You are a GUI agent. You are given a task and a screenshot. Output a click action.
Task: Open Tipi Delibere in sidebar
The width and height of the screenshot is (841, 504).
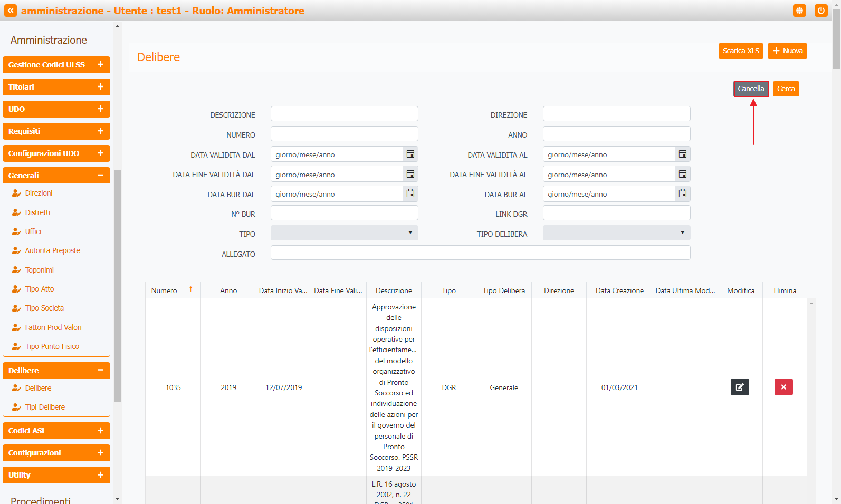point(45,407)
